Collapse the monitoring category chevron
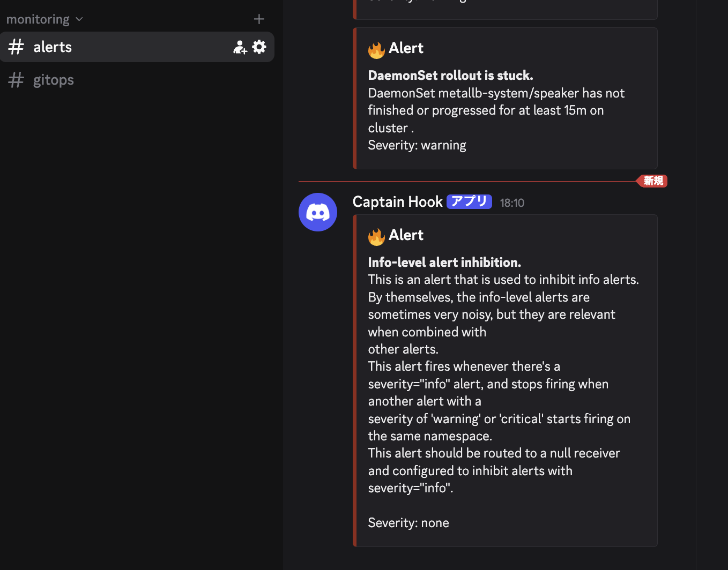Image resolution: width=728 pixels, height=570 pixels. (79, 19)
